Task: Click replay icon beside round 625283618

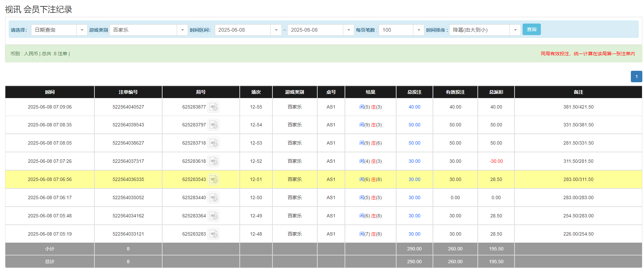Action: [x=213, y=161]
